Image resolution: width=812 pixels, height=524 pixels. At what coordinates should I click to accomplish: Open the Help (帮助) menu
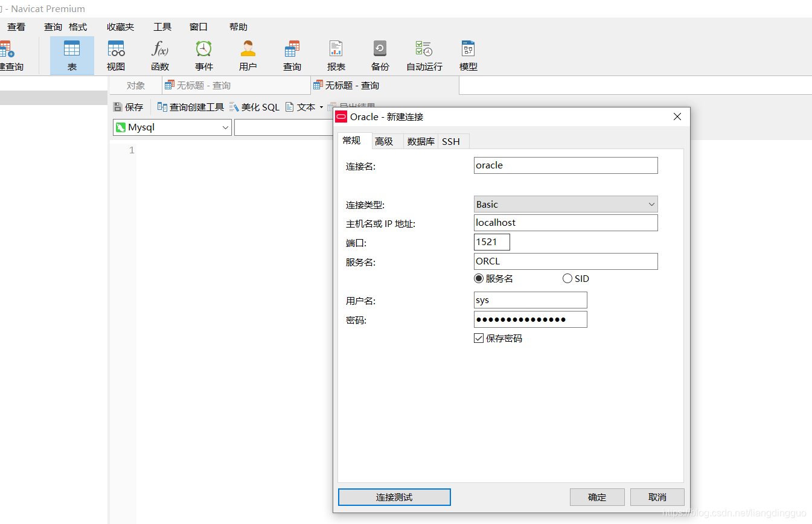coord(238,27)
